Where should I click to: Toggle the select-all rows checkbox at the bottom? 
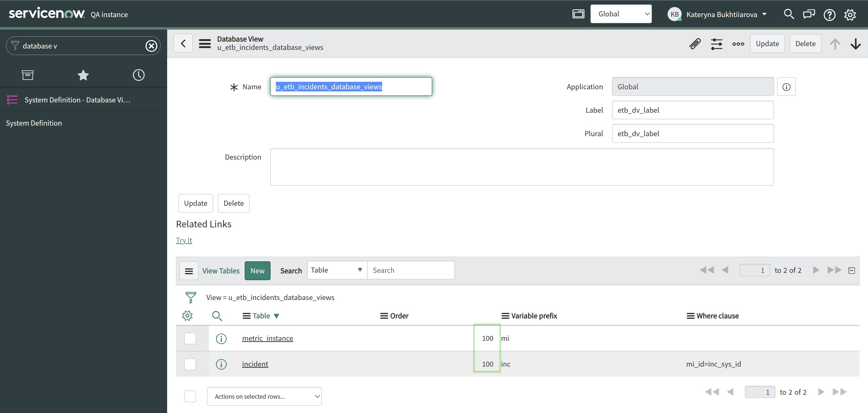pos(190,396)
